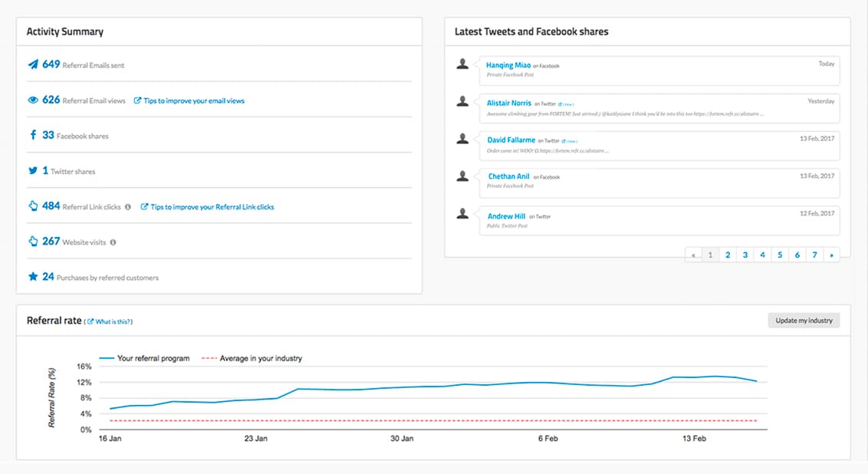Click the avatar icon beside Hanqing Miao
This screenshot has height=474, width=868.
pos(462,64)
